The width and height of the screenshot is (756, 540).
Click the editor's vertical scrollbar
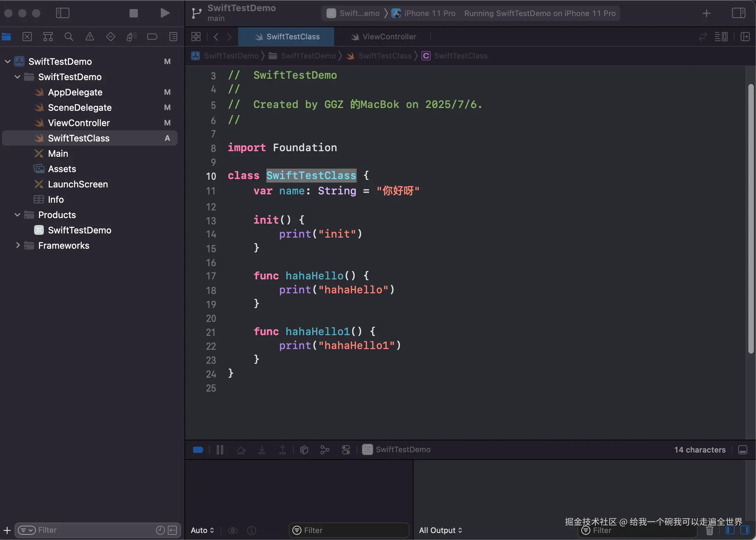pos(751,218)
